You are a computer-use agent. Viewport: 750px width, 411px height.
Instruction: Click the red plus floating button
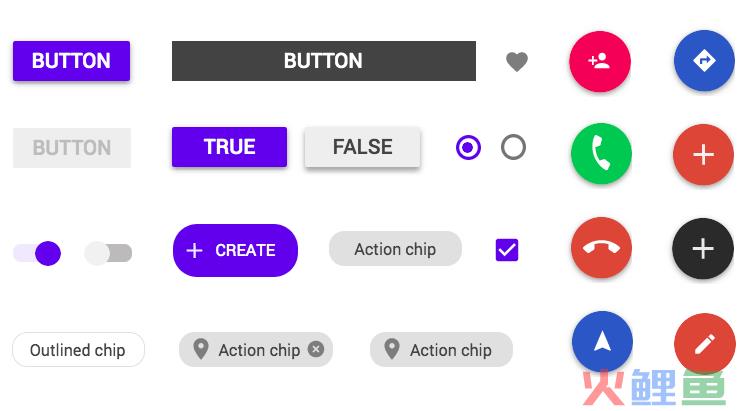point(703,155)
